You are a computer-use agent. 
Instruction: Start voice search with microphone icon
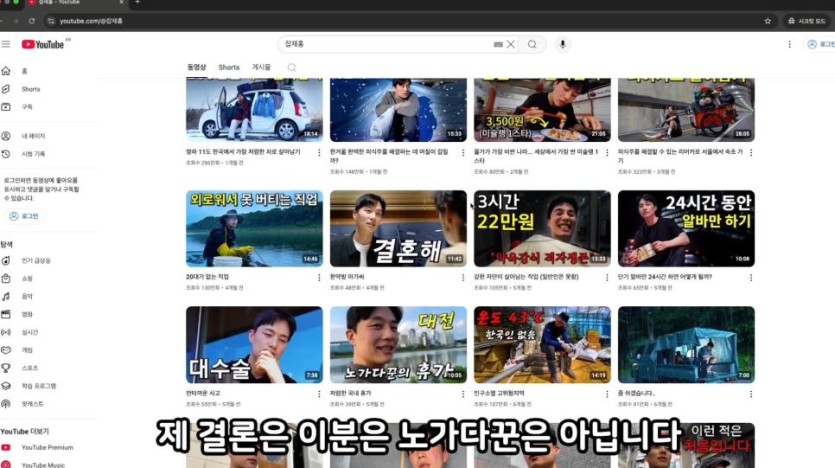coord(563,44)
